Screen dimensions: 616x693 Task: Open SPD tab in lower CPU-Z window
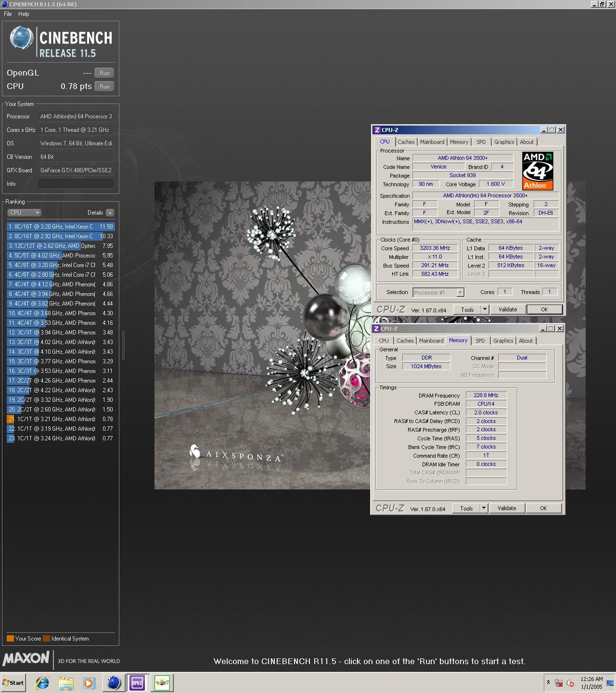coord(480,341)
